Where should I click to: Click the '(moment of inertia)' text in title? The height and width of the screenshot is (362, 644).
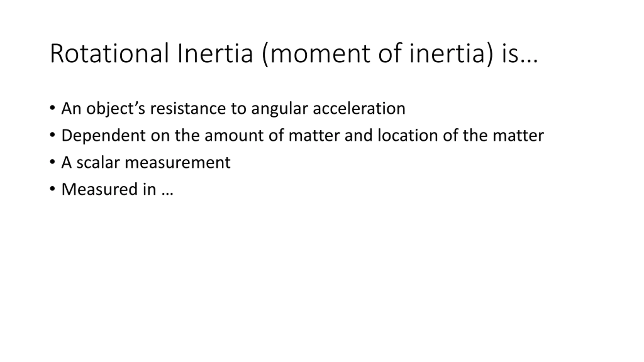377,54
